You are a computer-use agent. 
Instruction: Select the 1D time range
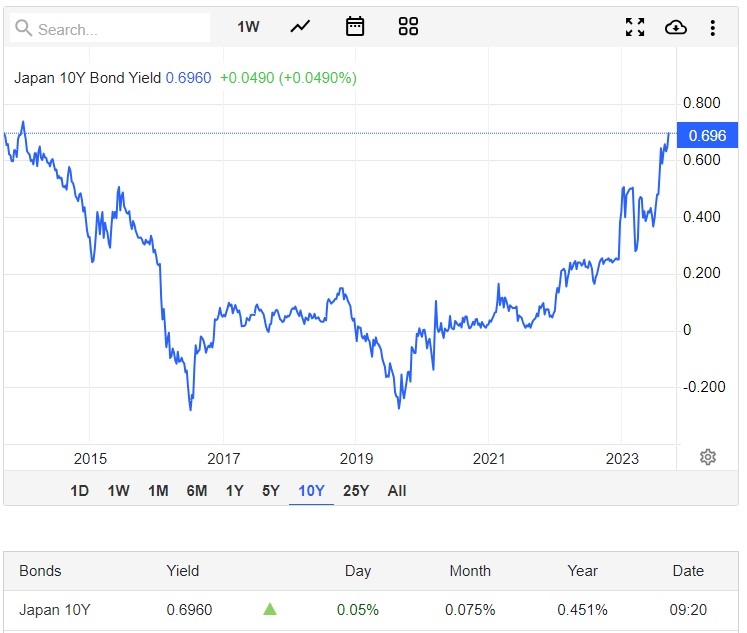[79, 490]
